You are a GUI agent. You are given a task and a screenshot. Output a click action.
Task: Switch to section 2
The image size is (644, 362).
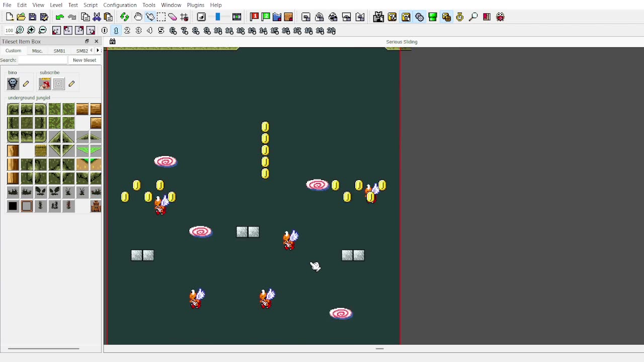127,31
